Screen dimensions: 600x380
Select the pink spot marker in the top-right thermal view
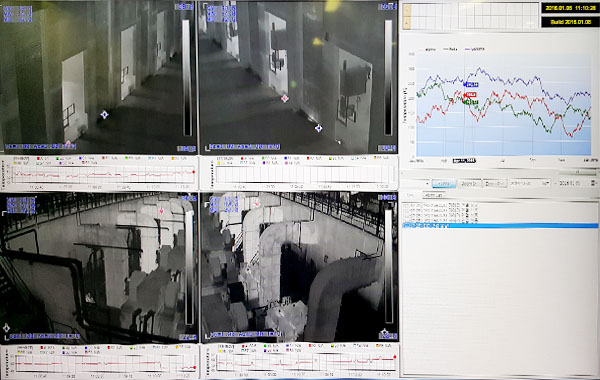pyautogui.click(x=285, y=99)
